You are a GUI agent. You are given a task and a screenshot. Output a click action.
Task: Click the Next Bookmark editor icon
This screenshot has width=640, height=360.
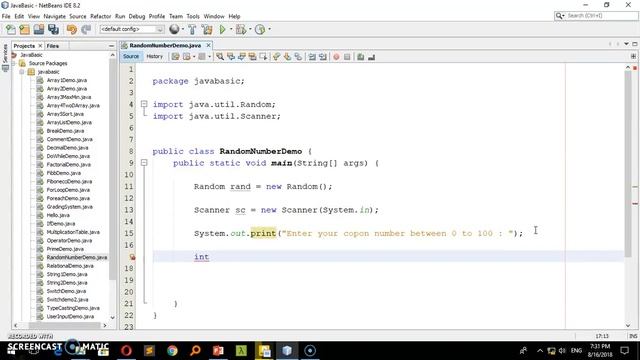tap(287, 57)
